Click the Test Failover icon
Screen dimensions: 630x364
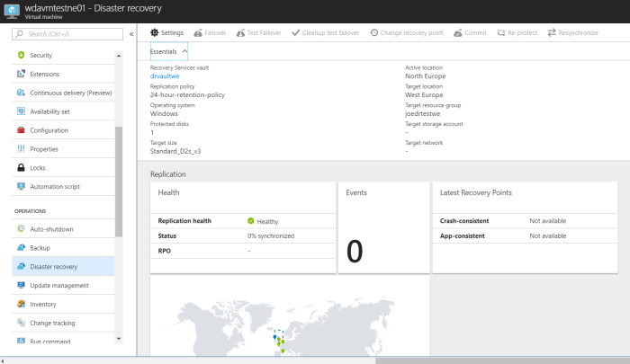(240, 33)
